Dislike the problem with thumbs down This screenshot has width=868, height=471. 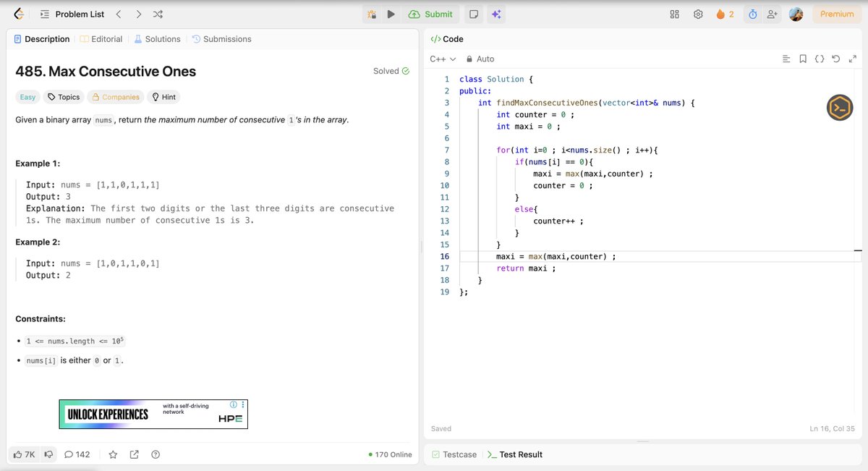click(48, 454)
